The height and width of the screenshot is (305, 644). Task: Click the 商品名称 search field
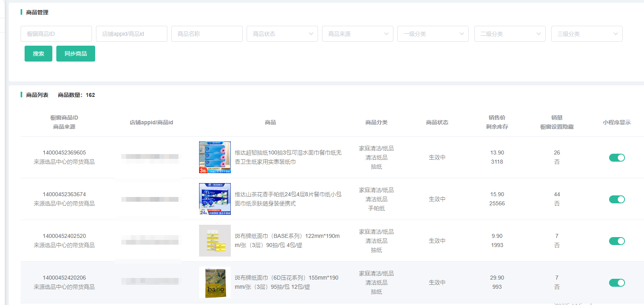207,34
